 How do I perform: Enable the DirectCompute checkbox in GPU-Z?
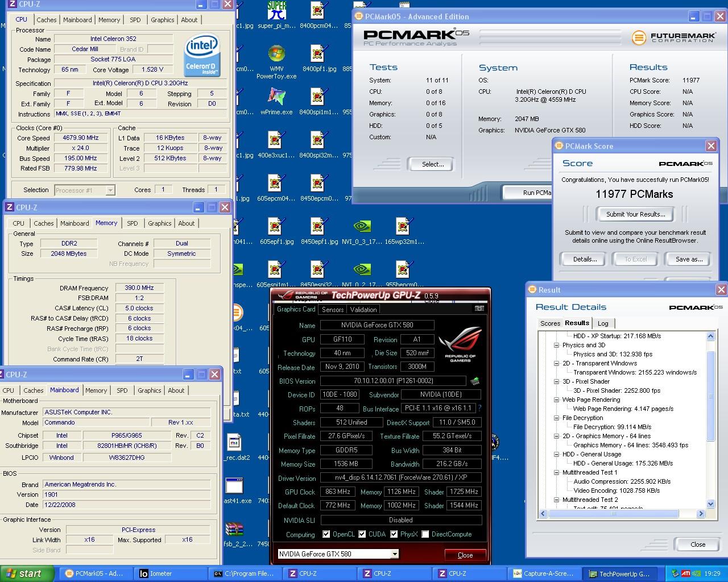(x=425, y=534)
